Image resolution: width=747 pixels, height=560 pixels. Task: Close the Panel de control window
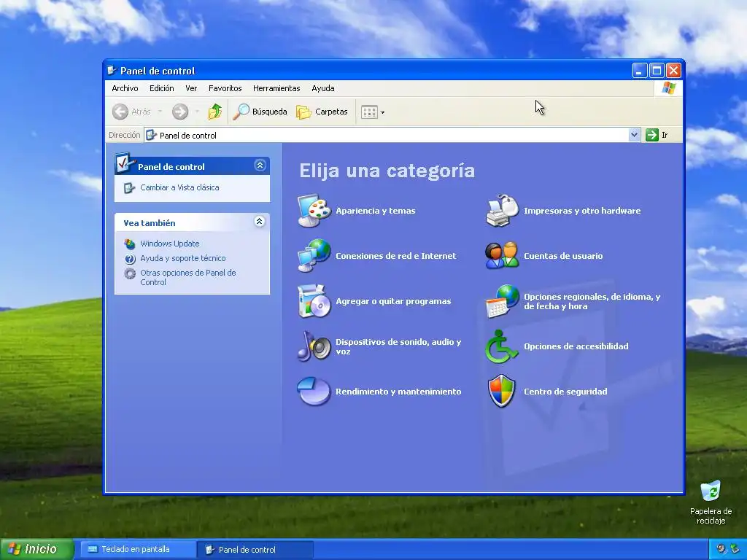pyautogui.click(x=673, y=71)
